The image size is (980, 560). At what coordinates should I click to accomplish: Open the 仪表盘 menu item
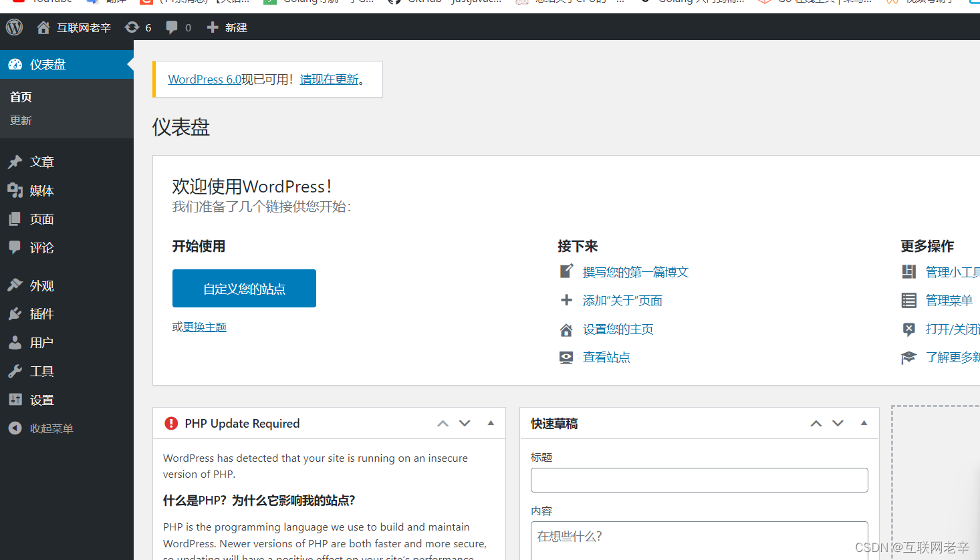coord(67,65)
